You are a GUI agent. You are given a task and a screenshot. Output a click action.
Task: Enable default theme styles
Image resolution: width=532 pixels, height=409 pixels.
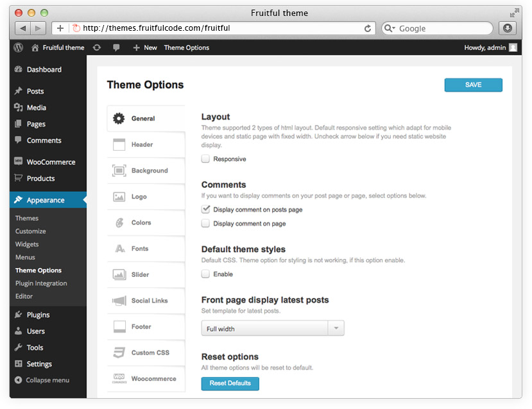[207, 274]
